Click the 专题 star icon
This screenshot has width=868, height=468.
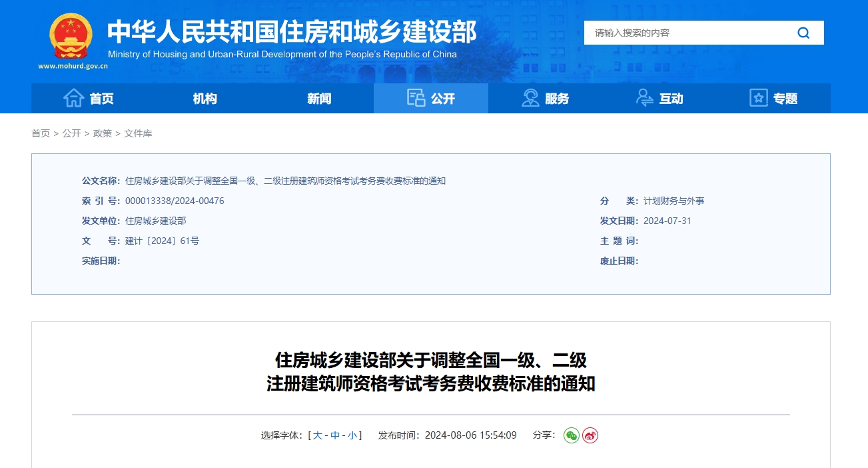click(x=759, y=98)
